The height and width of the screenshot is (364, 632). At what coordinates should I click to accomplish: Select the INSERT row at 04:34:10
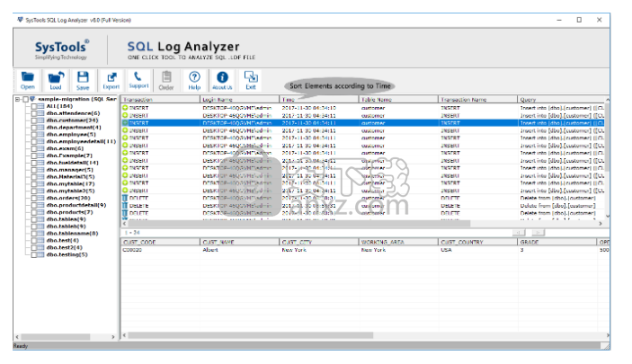point(363,108)
